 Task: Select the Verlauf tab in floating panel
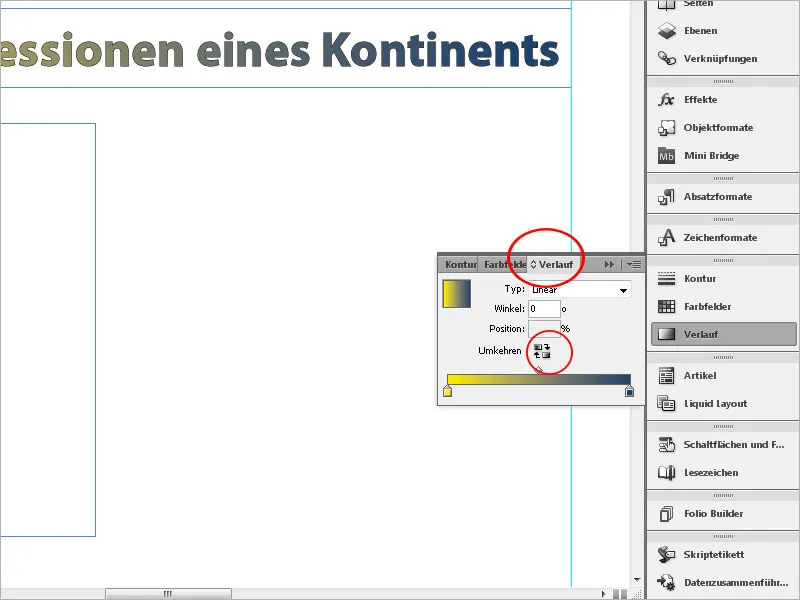556,264
